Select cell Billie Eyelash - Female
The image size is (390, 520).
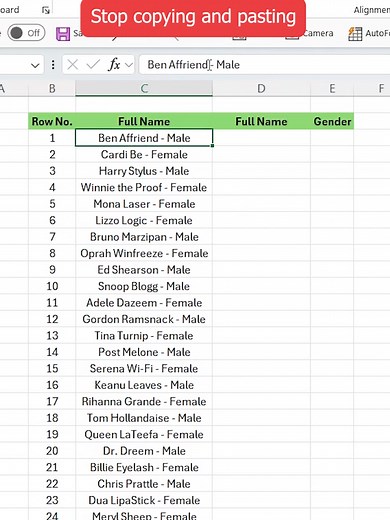tap(144, 467)
